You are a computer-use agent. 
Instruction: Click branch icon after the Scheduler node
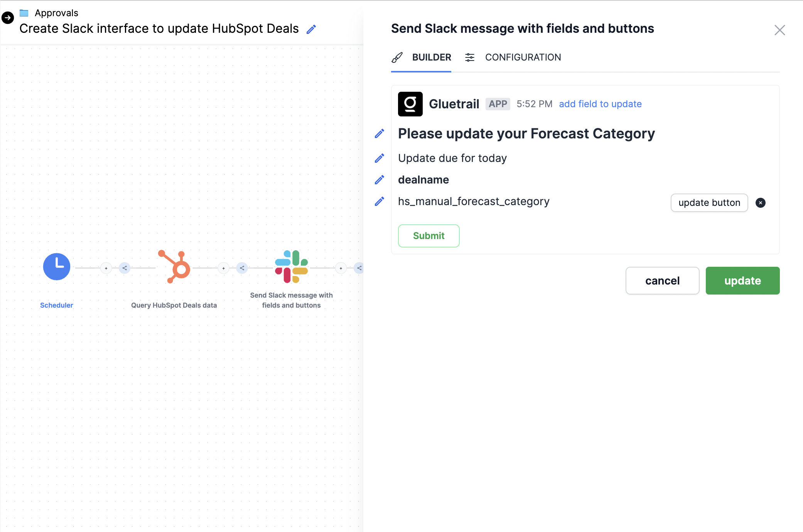(x=125, y=268)
